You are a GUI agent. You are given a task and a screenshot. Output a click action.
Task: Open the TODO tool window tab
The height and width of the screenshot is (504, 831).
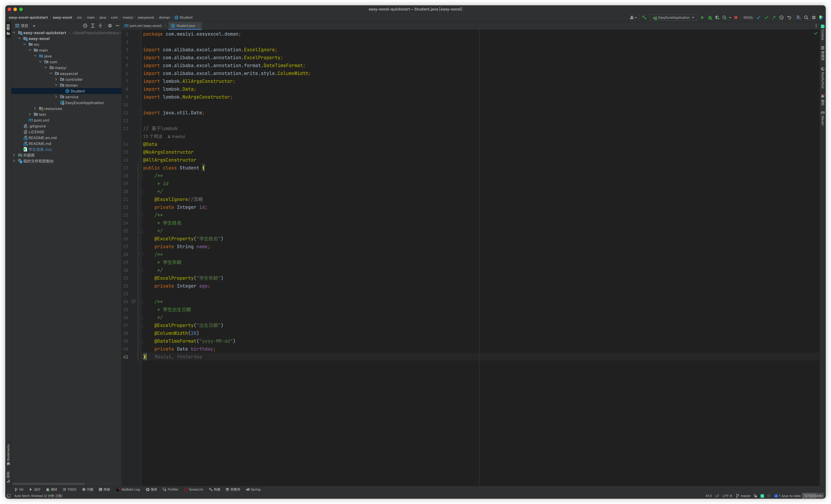pos(69,490)
